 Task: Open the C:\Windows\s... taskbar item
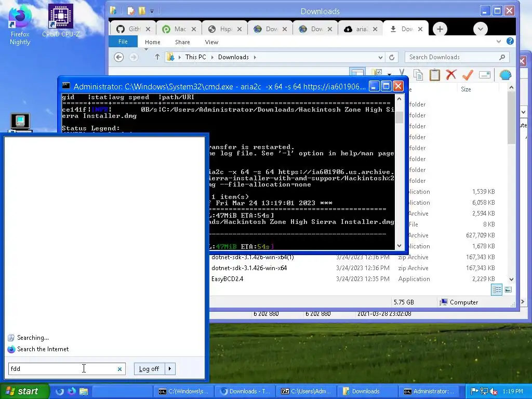(x=183, y=391)
